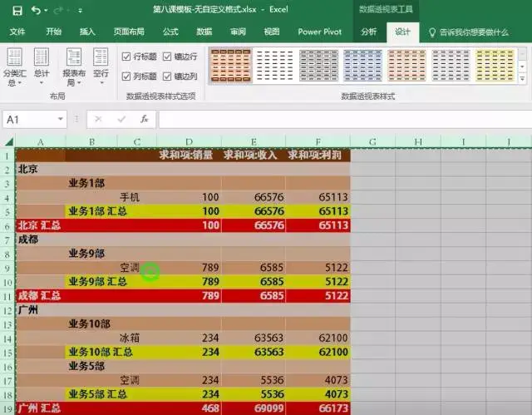Click the 63563 value in row 14

click(268, 338)
